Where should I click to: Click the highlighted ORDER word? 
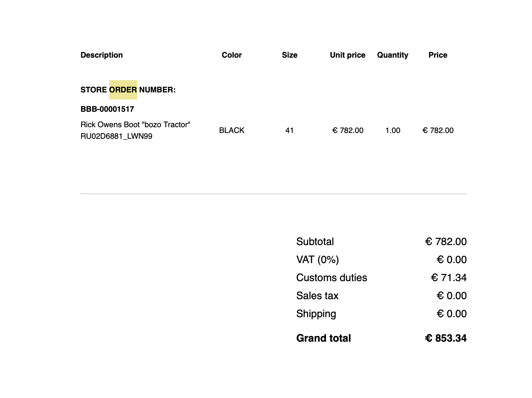click(x=123, y=90)
